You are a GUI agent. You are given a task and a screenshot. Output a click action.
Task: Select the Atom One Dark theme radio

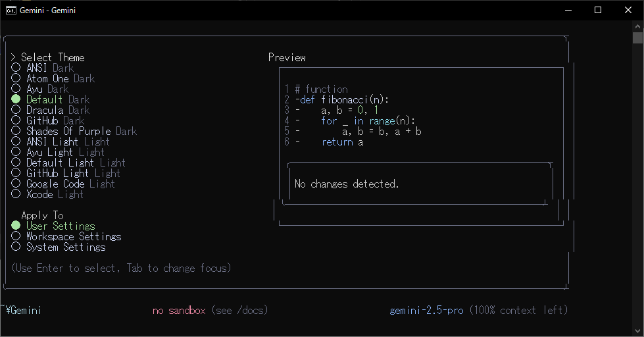(x=16, y=78)
